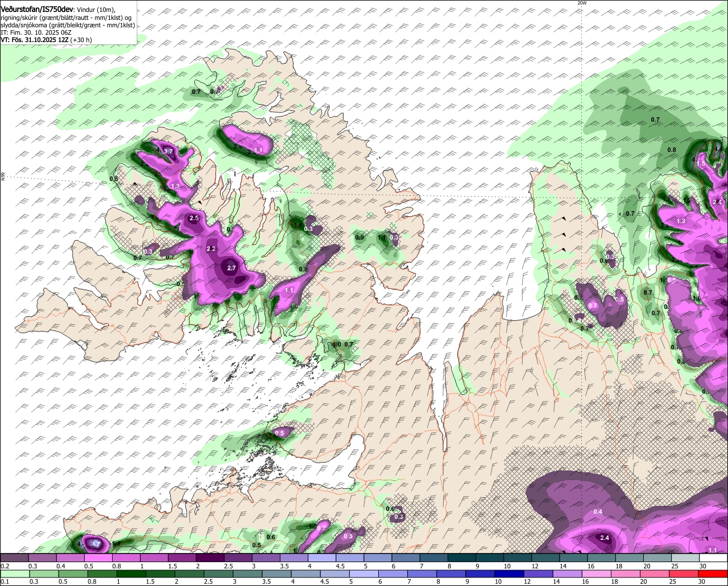Click the "1.6" precipitation value on the map
Image resolution: width=728 pixels, height=586 pixels.
298,225
